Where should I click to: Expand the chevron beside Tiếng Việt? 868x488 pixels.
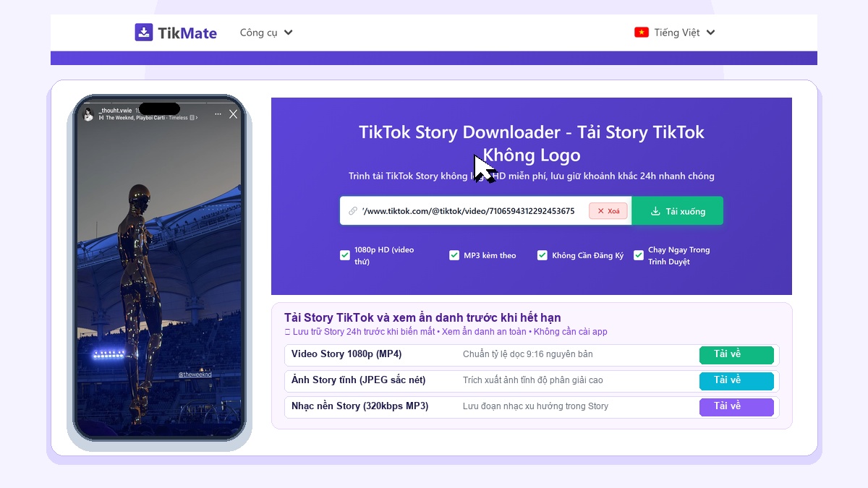[710, 33]
